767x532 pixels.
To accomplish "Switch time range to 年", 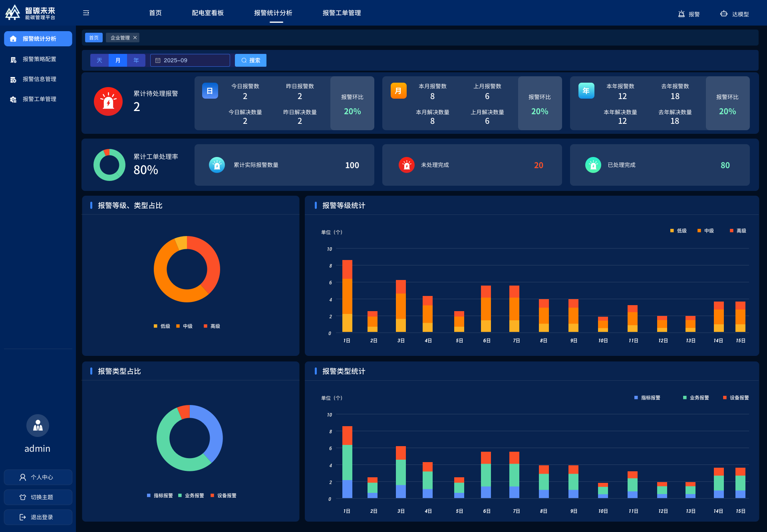I will click(x=136, y=60).
